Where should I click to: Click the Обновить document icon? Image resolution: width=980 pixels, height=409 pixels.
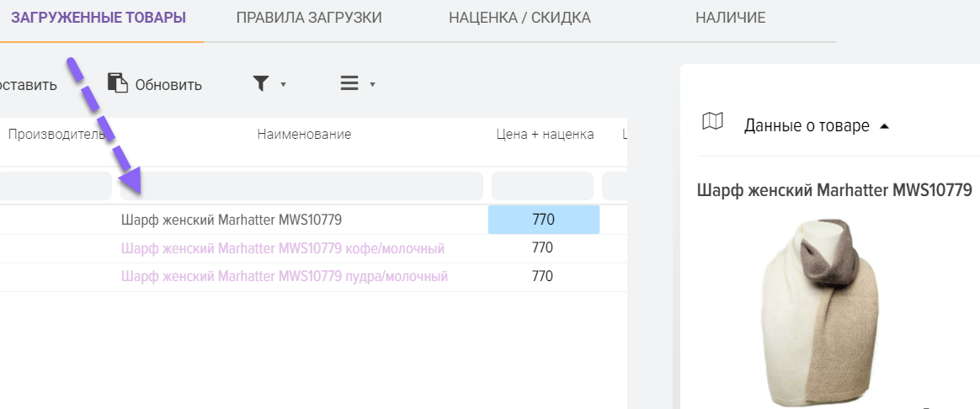[117, 83]
